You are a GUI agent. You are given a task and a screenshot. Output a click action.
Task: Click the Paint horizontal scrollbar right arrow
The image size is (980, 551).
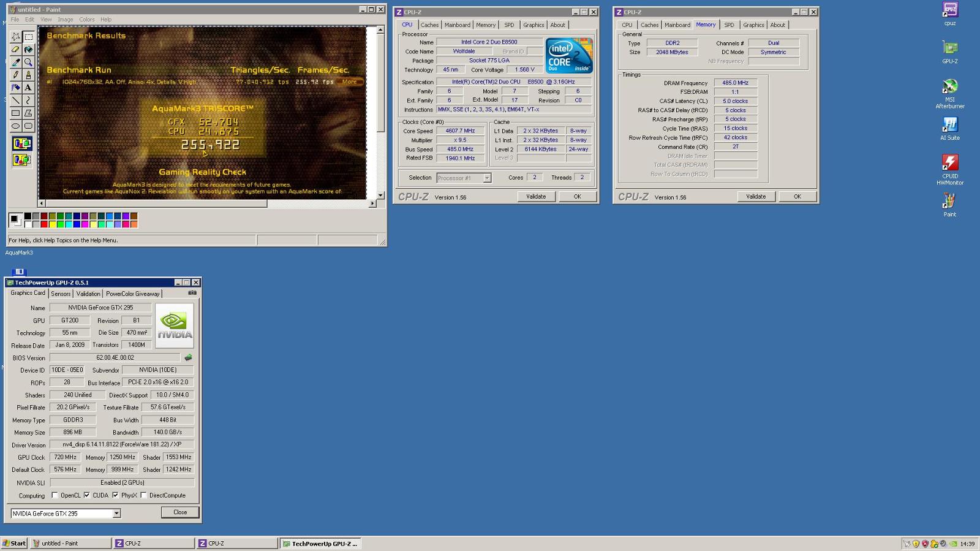point(372,203)
